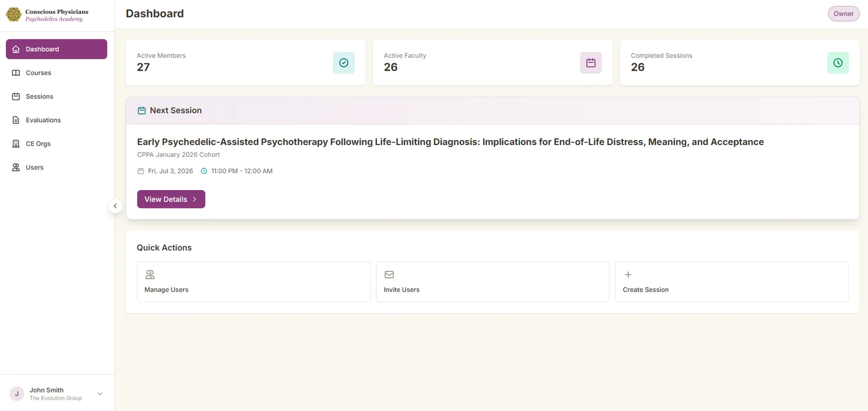Click the John Smith name label
Image resolution: width=868 pixels, height=411 pixels.
coord(47,390)
